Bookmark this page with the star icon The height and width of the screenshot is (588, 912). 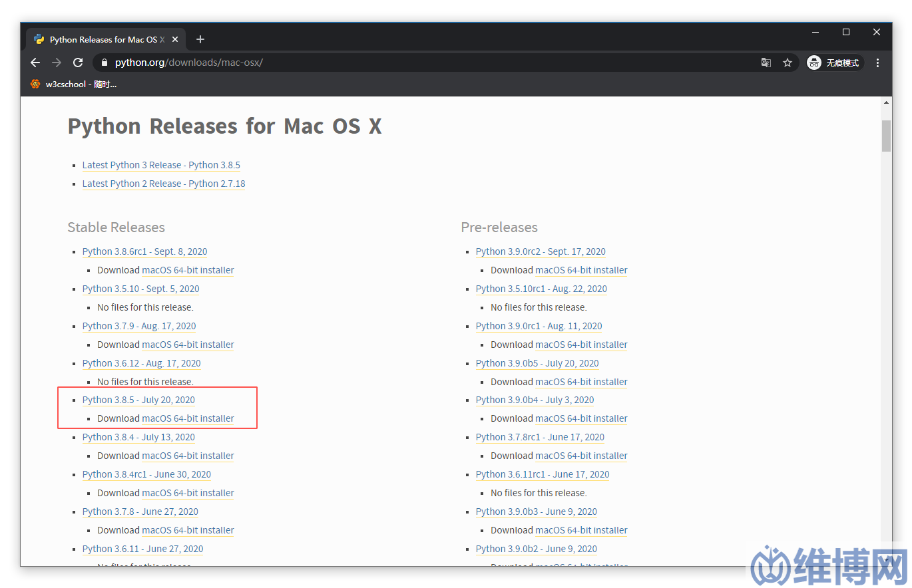788,63
